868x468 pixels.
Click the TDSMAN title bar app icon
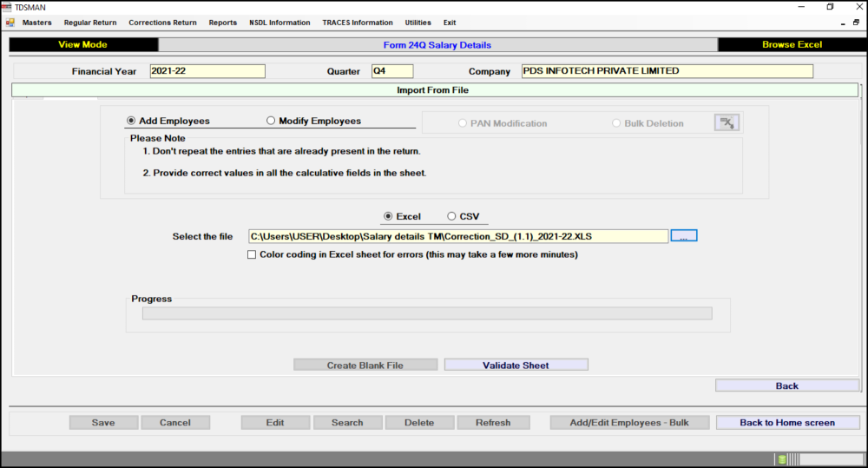[x=7, y=7]
